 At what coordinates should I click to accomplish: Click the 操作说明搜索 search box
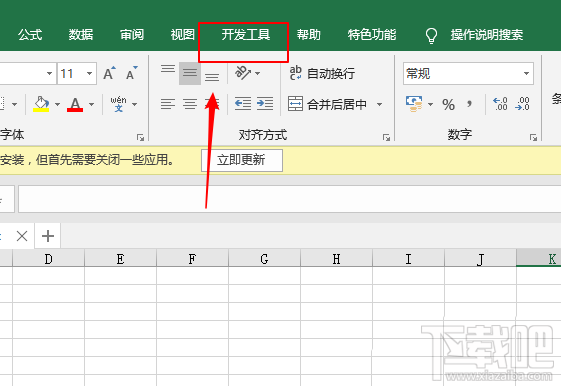(487, 35)
